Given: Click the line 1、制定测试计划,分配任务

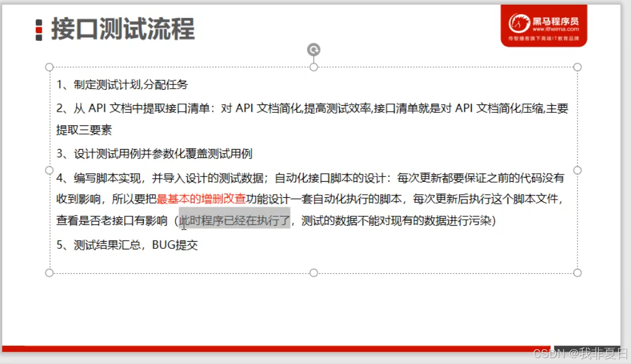Looking at the screenshot, I should 122,85.
